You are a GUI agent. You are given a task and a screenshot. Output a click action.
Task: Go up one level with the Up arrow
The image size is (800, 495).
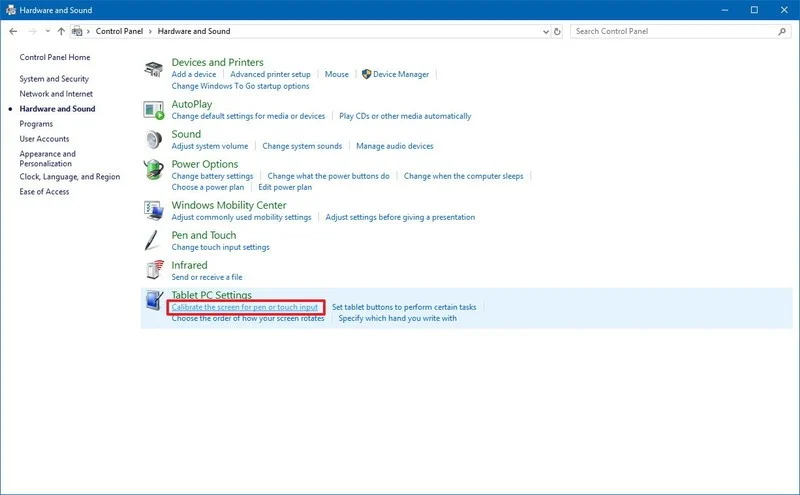click(61, 31)
